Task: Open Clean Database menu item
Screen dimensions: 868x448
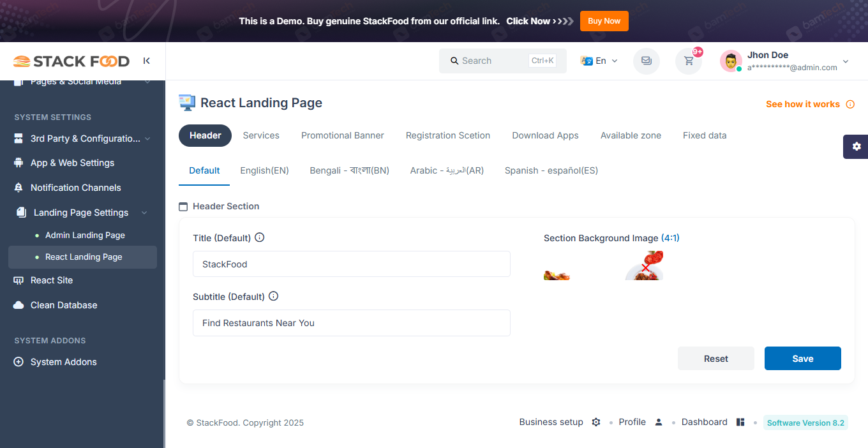Action: pyautogui.click(x=64, y=305)
